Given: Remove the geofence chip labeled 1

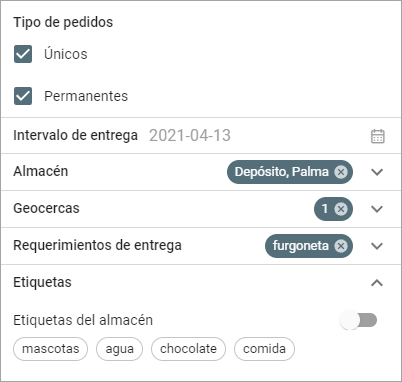Looking at the screenshot, I should (x=341, y=209).
